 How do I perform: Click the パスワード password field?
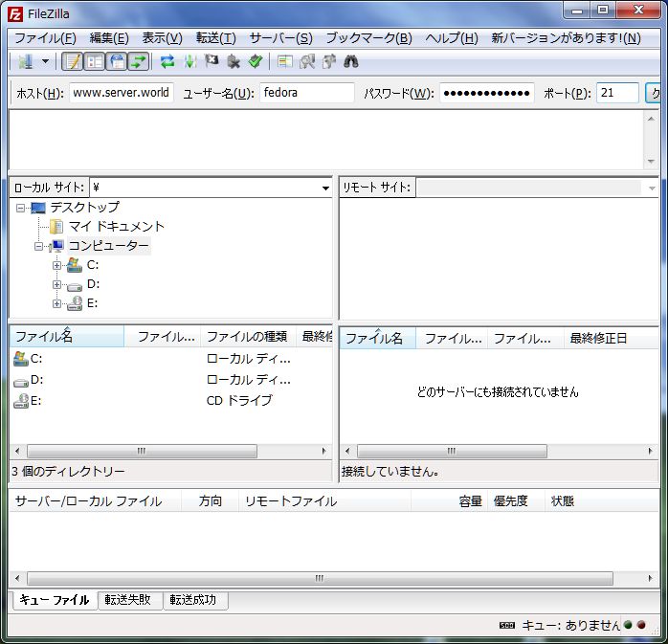click(487, 93)
